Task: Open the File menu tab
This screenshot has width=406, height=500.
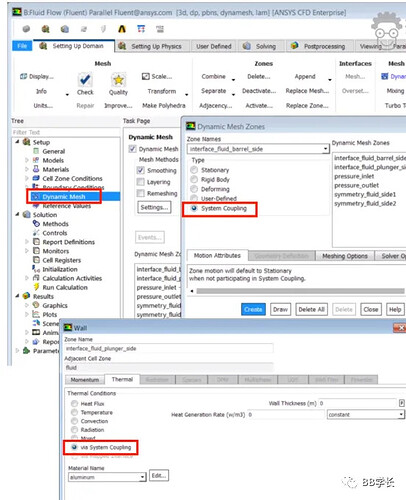Action: tap(22, 46)
